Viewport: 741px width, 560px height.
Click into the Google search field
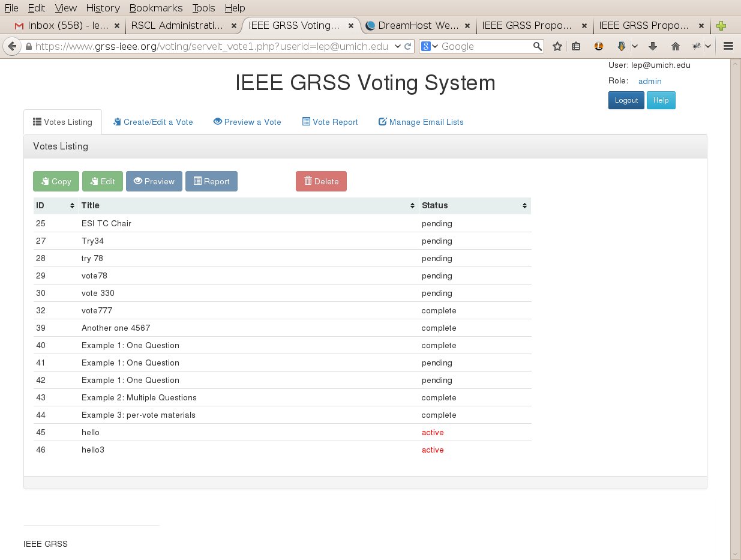point(486,46)
